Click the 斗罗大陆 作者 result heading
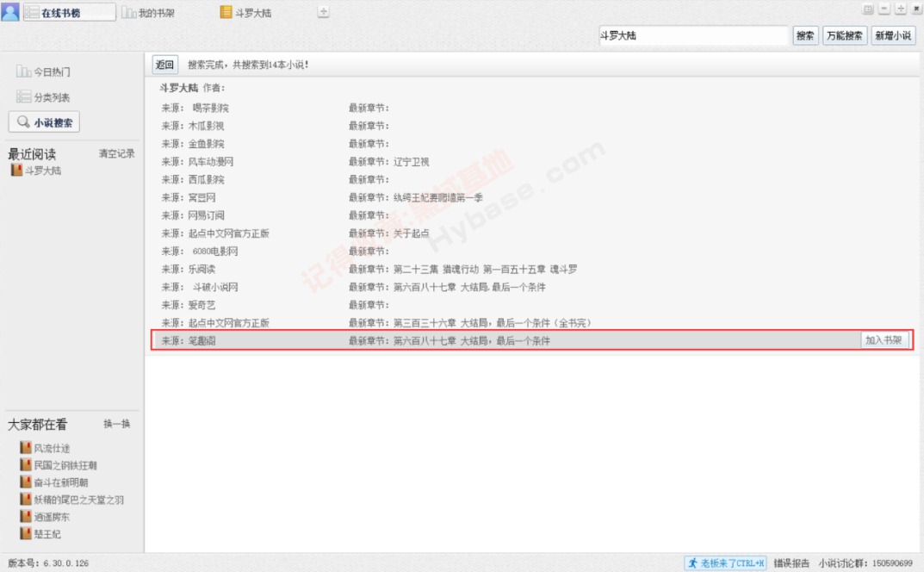 click(192, 88)
